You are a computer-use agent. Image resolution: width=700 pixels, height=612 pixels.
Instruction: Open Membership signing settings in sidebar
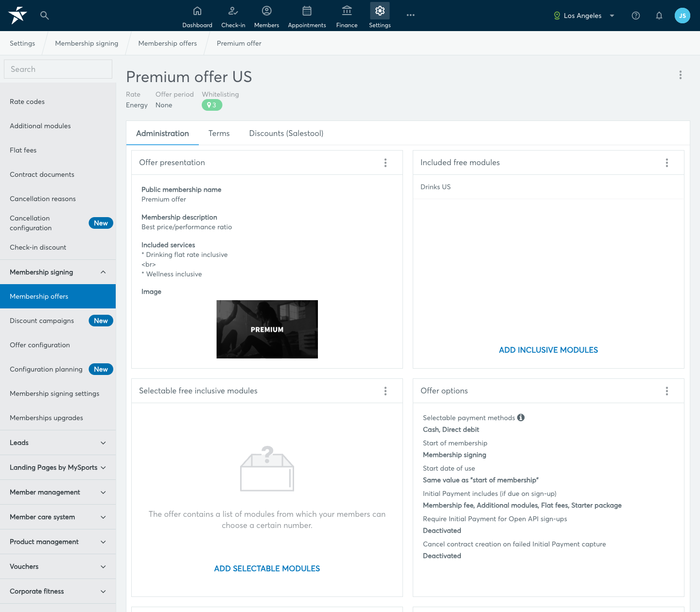pos(58,393)
